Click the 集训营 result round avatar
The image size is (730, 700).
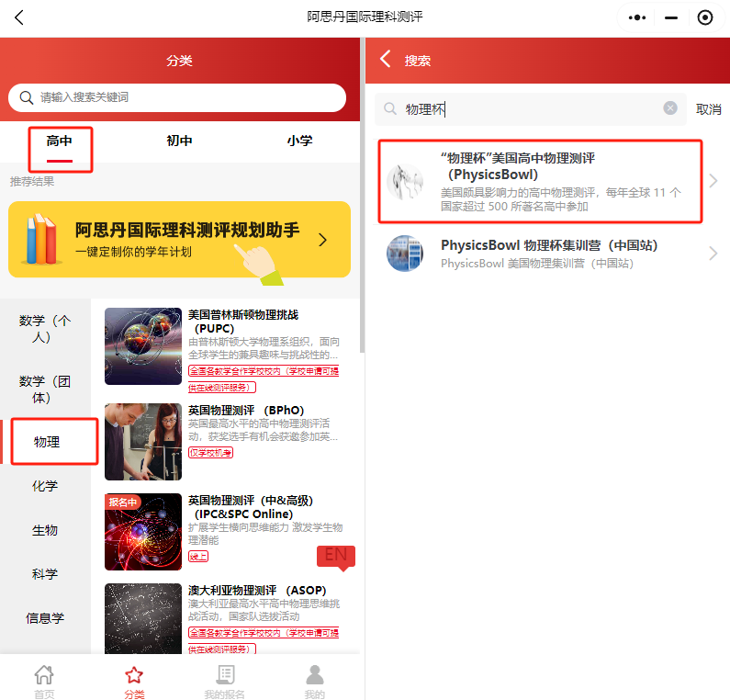pos(405,254)
